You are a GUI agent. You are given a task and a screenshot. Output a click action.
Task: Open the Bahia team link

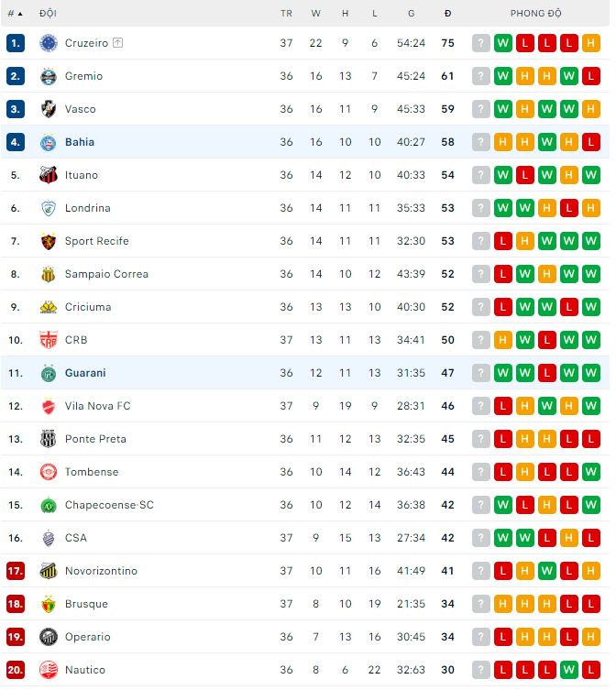click(80, 142)
